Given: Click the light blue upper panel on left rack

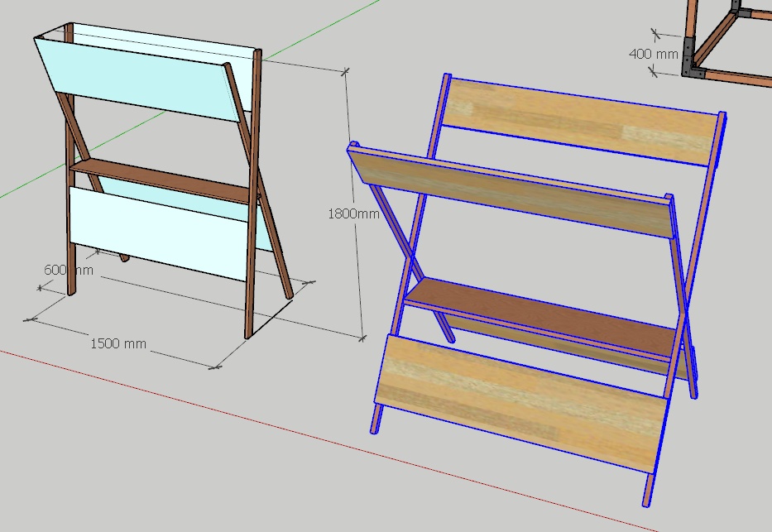Looking at the screenshot, I should pyautogui.click(x=141, y=79).
